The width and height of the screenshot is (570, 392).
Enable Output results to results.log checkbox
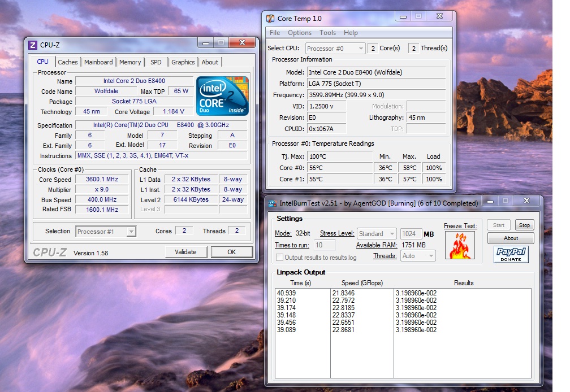point(279,258)
